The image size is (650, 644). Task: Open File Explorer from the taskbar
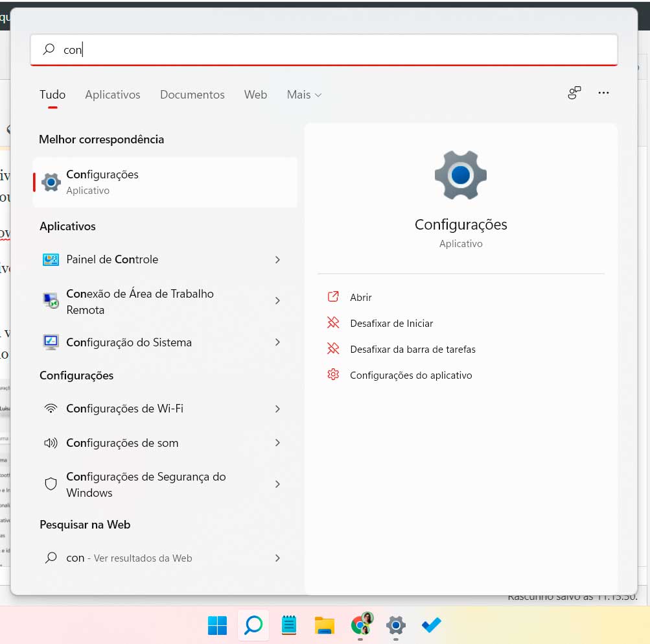pyautogui.click(x=324, y=625)
